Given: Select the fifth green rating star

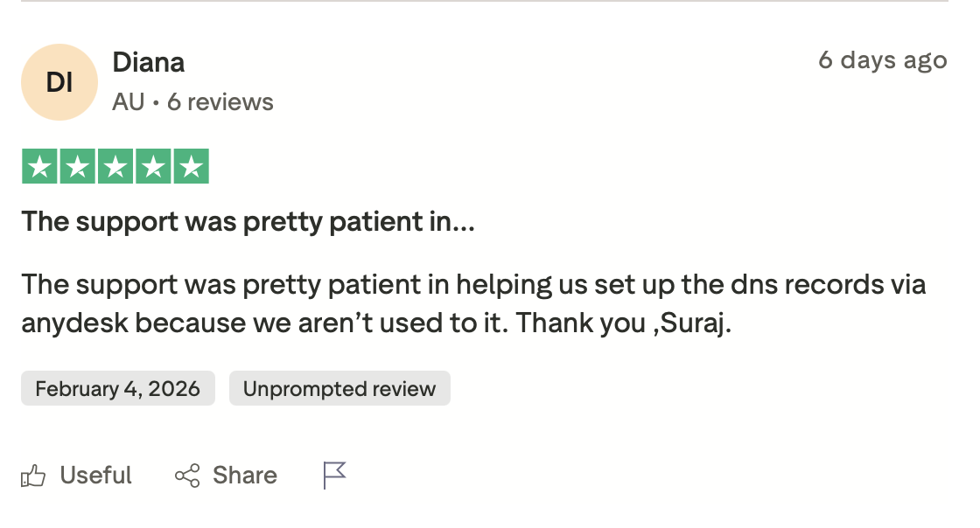Looking at the screenshot, I should 190,167.
